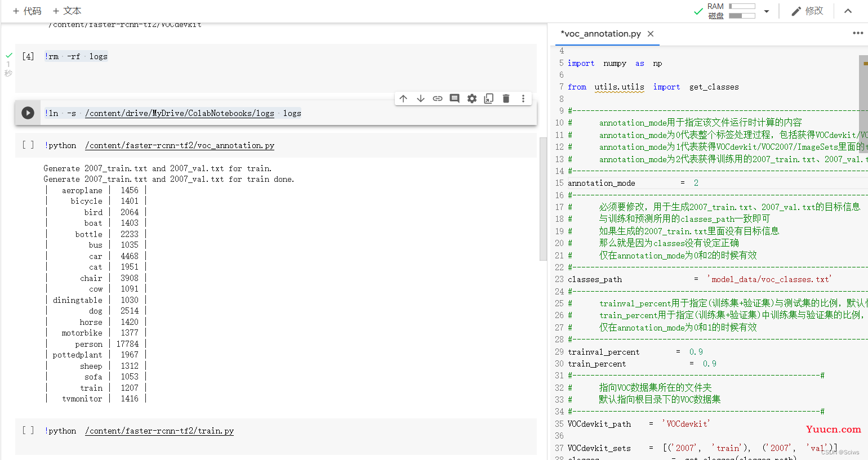Viewport: 868px width, 460px height.
Task: Open cell editor settings gear
Action: click(472, 99)
